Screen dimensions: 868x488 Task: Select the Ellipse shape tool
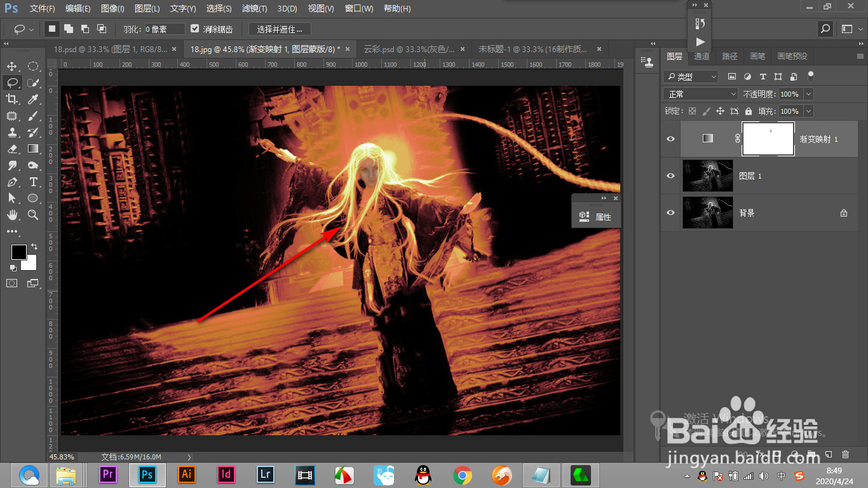33,198
